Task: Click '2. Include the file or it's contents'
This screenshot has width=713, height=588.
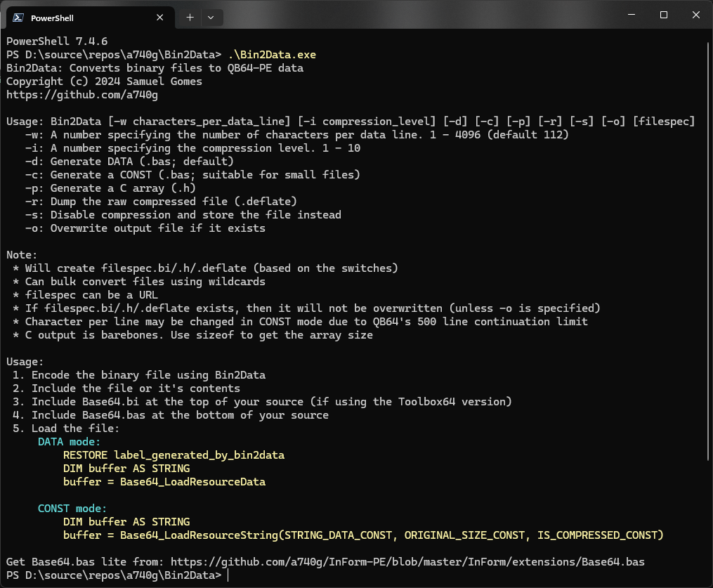Action: (126, 388)
